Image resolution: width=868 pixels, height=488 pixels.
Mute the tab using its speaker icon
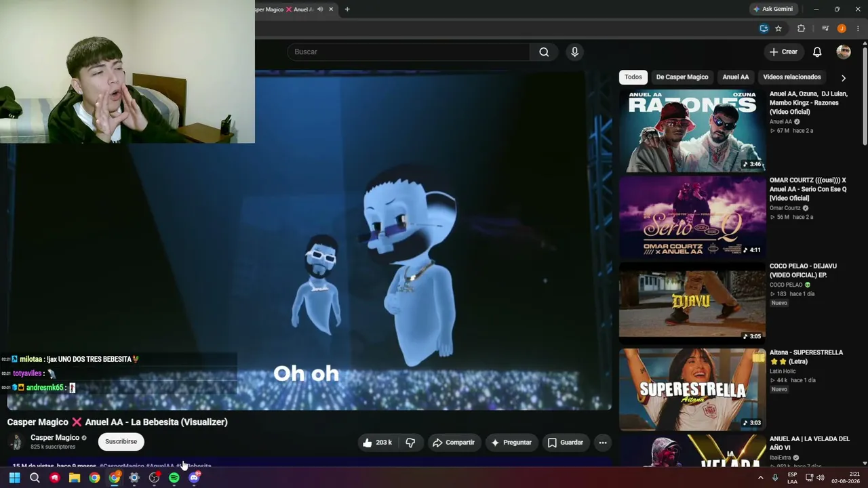point(320,9)
